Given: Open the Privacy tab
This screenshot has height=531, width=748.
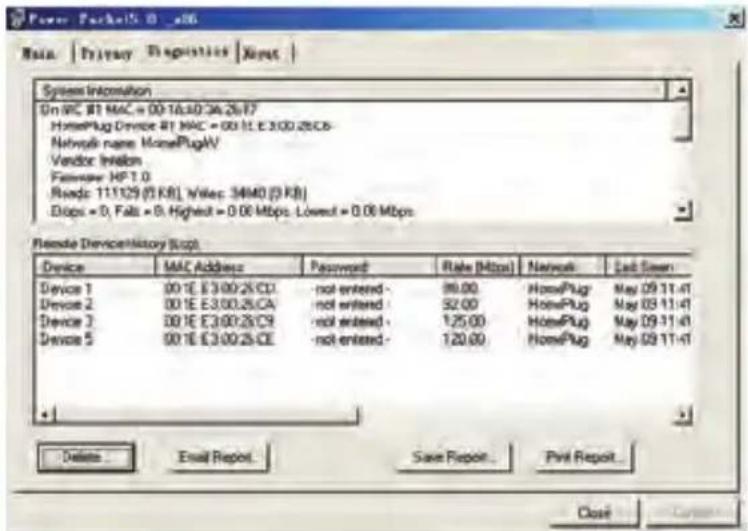Looking at the screenshot, I should pyautogui.click(x=106, y=53).
